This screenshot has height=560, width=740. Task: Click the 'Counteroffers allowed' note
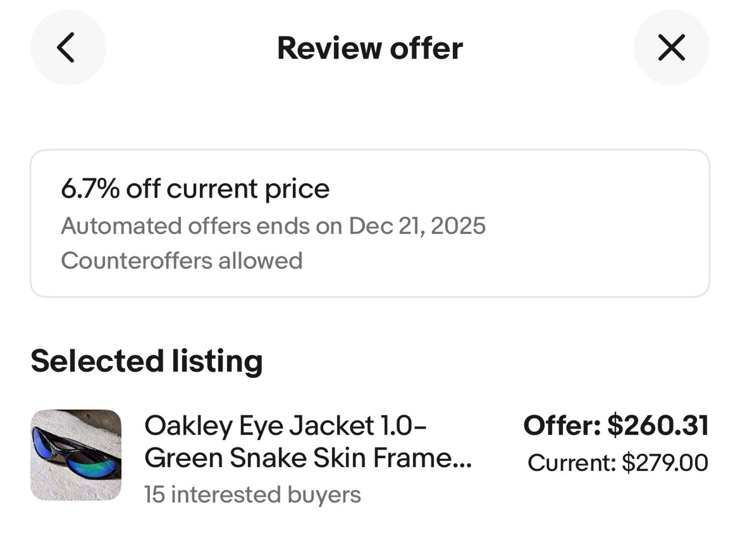tap(182, 261)
